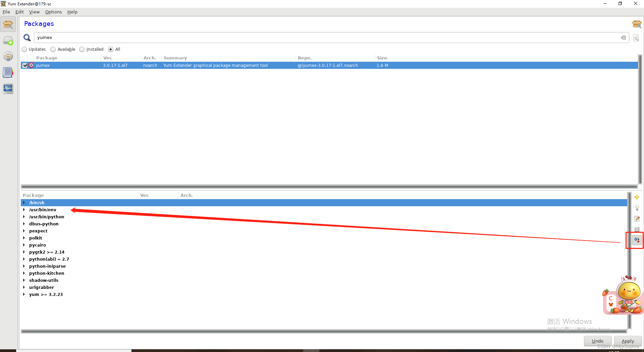Screen dimensions: 644x352
Task: Click the Yum Extender title bar icon
Action: pyautogui.click(x=3, y=4)
